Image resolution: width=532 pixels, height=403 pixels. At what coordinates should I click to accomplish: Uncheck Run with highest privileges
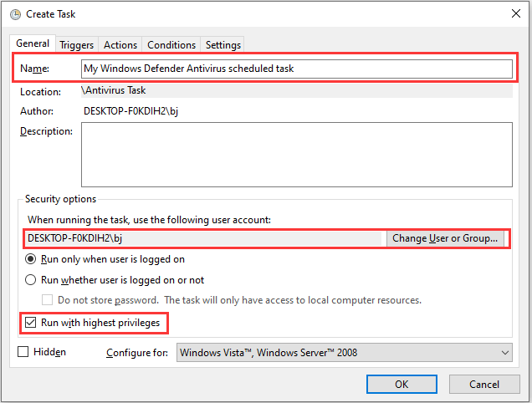click(32, 321)
